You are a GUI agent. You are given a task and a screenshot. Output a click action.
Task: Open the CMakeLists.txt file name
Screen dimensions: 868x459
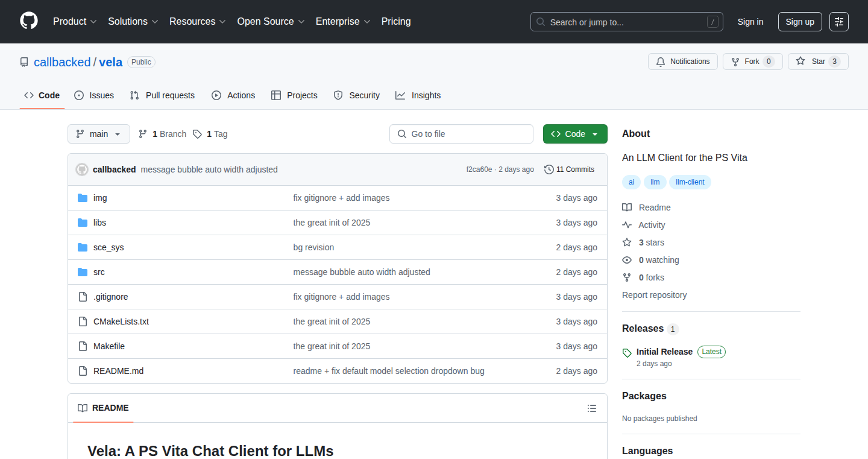[x=121, y=321]
